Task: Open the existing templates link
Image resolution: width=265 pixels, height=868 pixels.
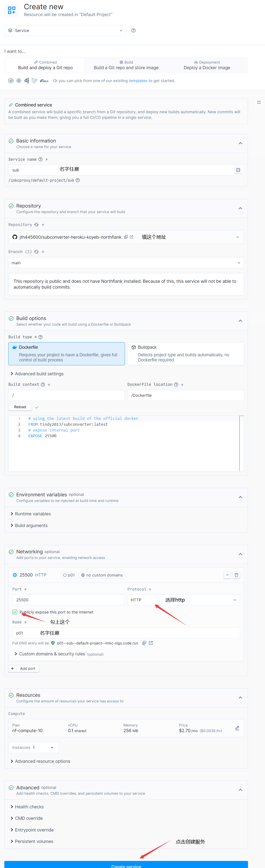Action: tap(138, 81)
